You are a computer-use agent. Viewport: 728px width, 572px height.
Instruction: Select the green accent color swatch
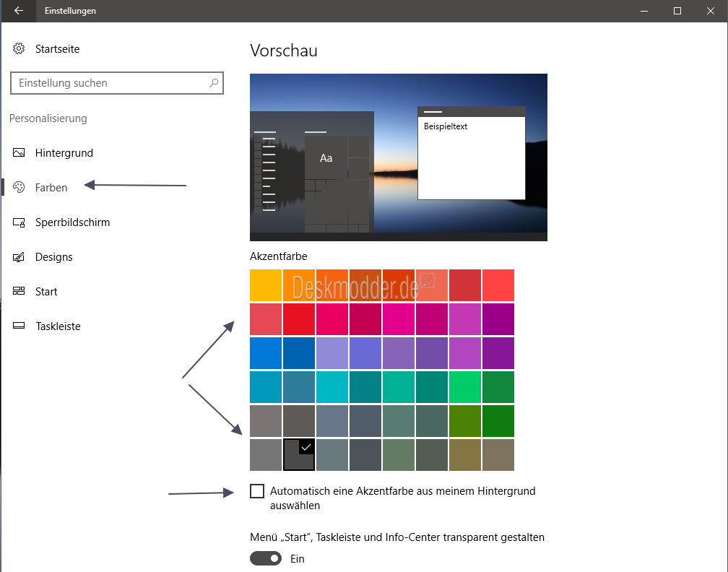click(498, 420)
